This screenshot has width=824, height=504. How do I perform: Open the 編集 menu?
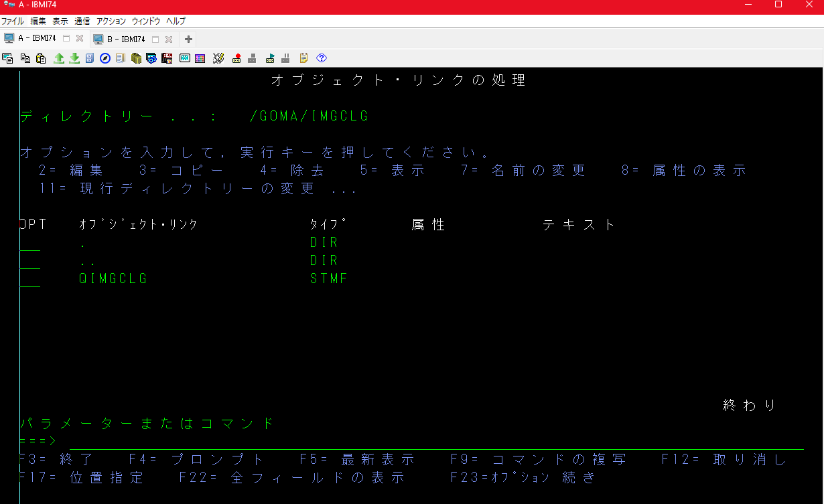(38, 21)
